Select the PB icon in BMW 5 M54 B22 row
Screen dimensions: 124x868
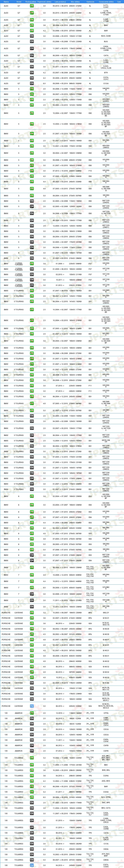click(32, 100)
